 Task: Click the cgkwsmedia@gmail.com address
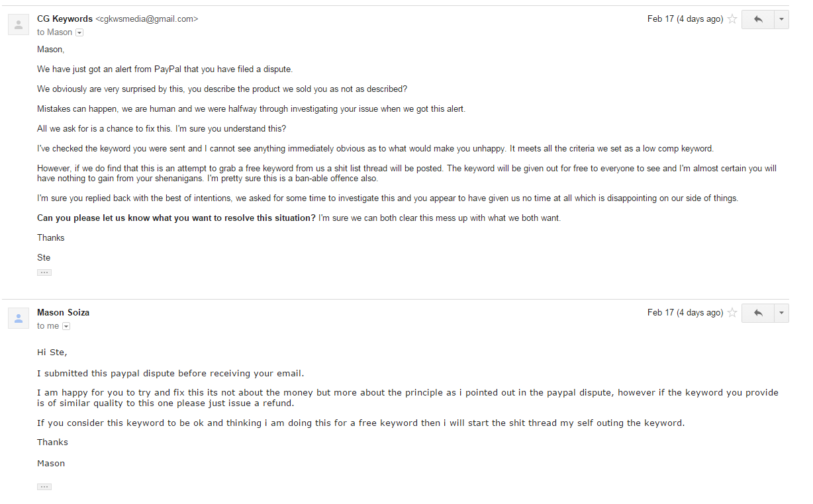[147, 19]
